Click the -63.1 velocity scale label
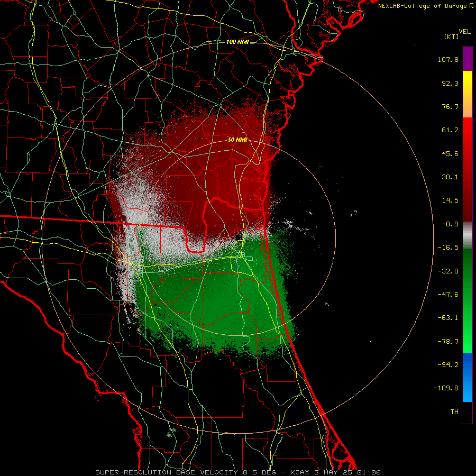 click(x=448, y=318)
